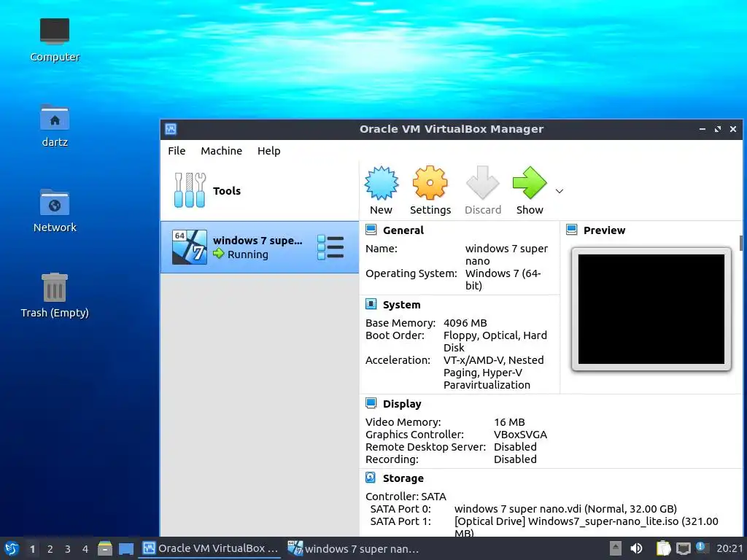Open the Network desktop icon
747x560 pixels.
point(55,211)
